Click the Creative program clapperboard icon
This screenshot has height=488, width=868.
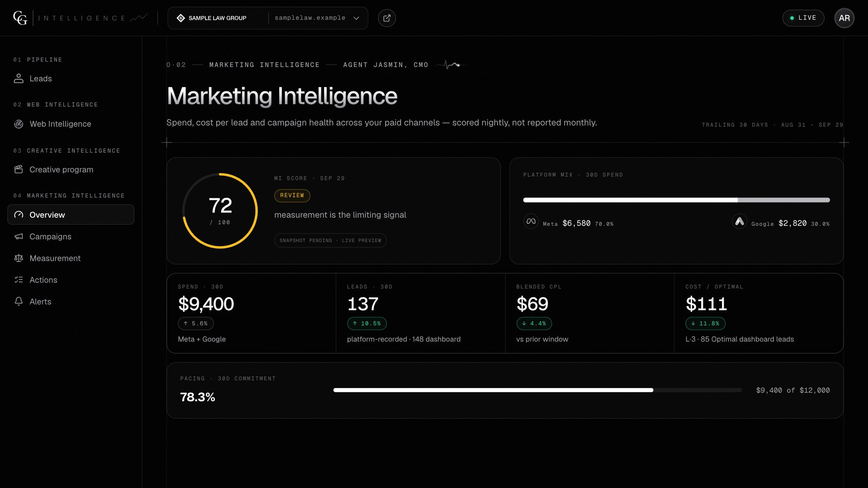tap(19, 169)
